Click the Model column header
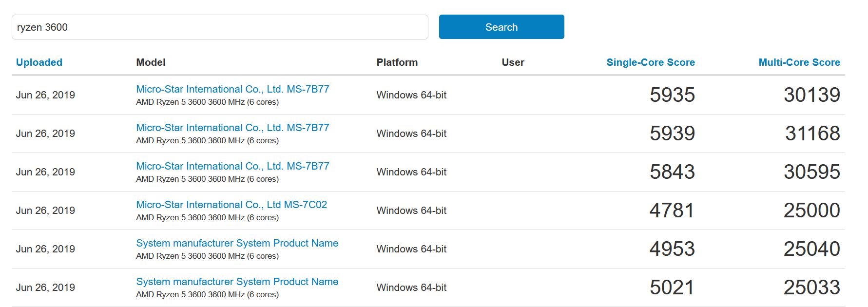The width and height of the screenshot is (868, 307). click(151, 62)
